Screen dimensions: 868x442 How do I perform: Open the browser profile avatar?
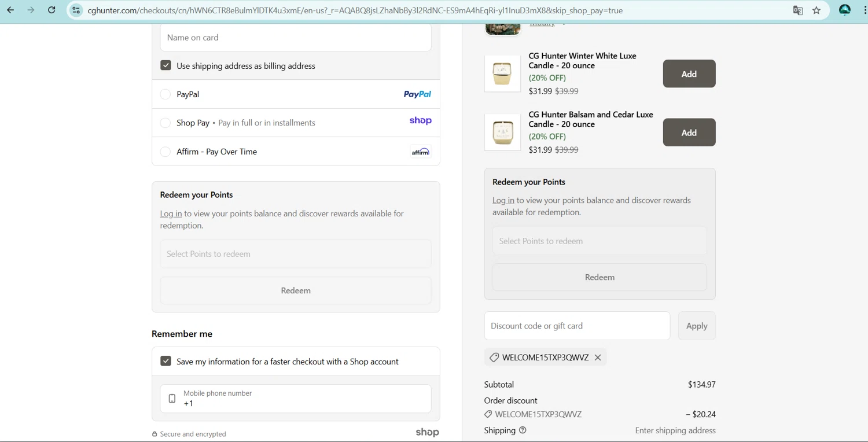click(845, 10)
